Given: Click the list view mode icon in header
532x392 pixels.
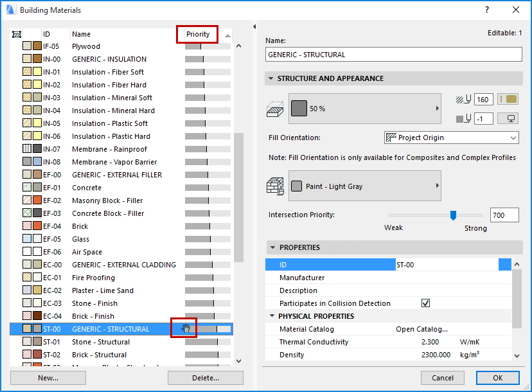Looking at the screenshot, I should 17,34.
